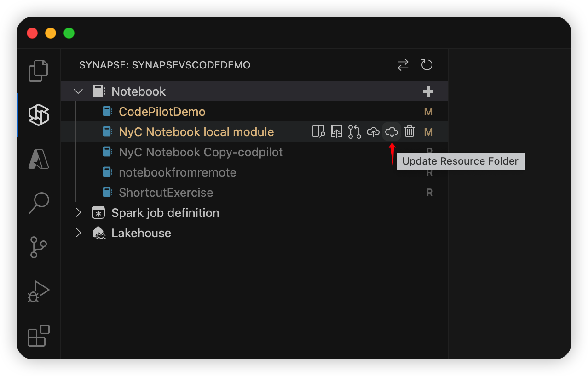Click the open notebook folder preview icon
Screen dimensions: 588x376
(318, 132)
